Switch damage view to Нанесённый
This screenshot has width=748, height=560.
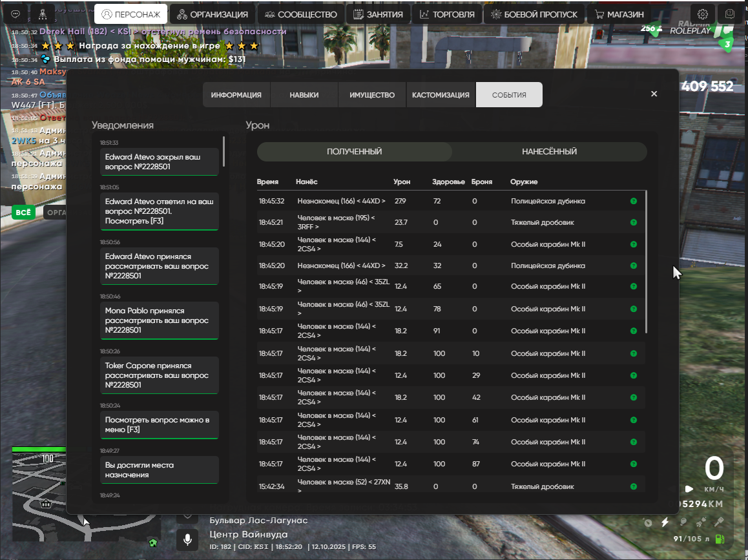coord(549,152)
